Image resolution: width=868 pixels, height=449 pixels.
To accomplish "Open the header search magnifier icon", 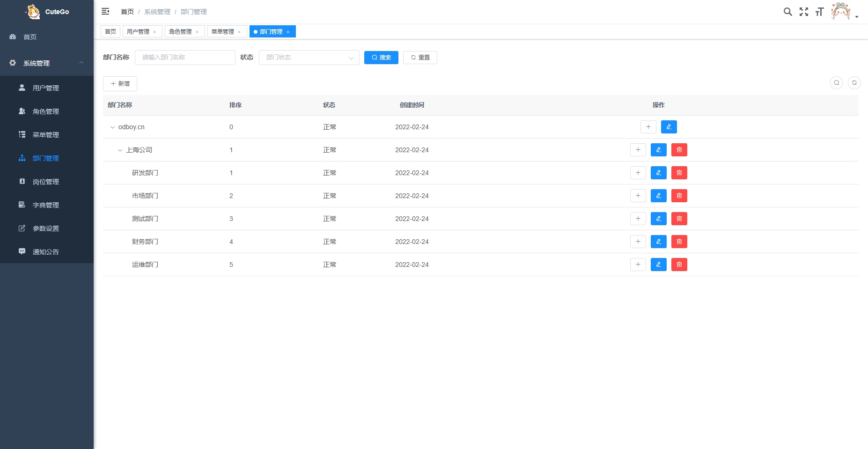I will 788,12.
